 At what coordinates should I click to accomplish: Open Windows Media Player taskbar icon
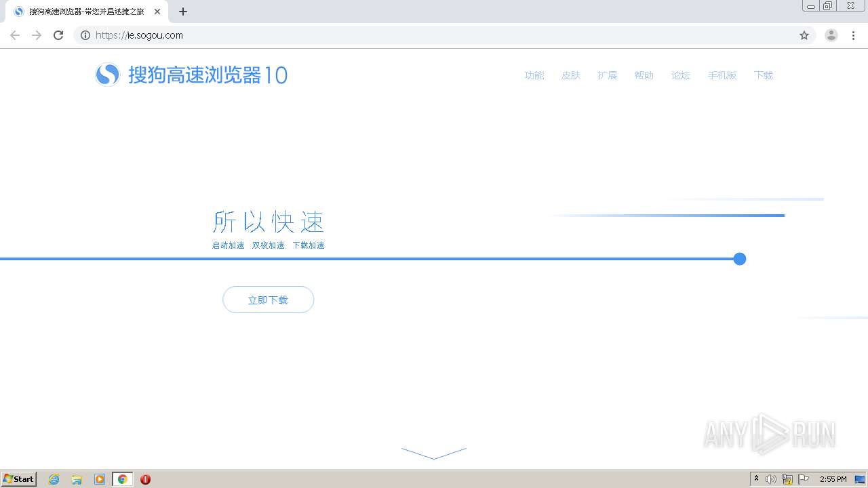(100, 479)
